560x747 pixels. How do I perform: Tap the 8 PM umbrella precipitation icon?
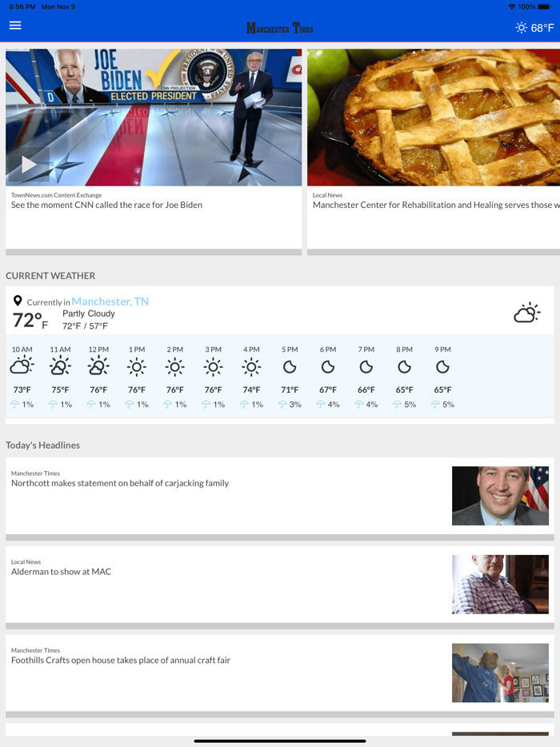397,405
